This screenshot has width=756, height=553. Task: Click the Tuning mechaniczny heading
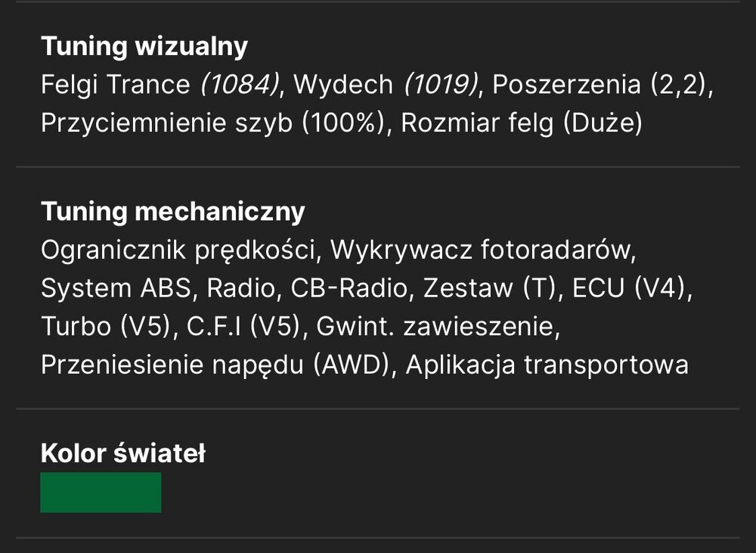click(x=173, y=212)
